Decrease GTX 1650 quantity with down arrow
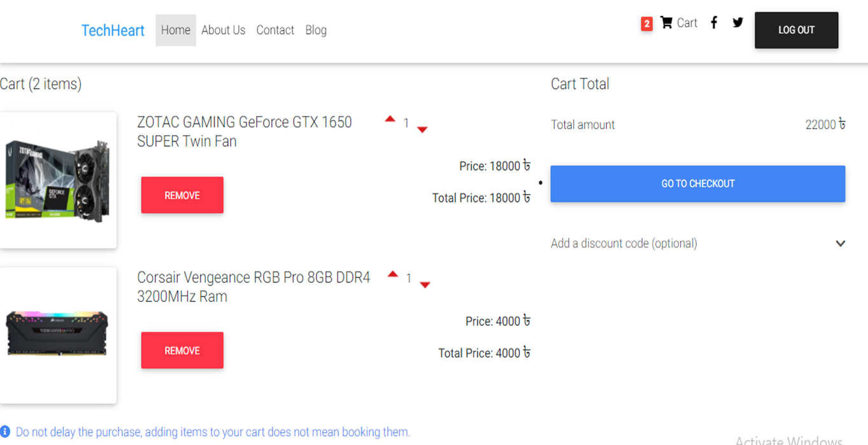868x445 pixels. pos(422,129)
